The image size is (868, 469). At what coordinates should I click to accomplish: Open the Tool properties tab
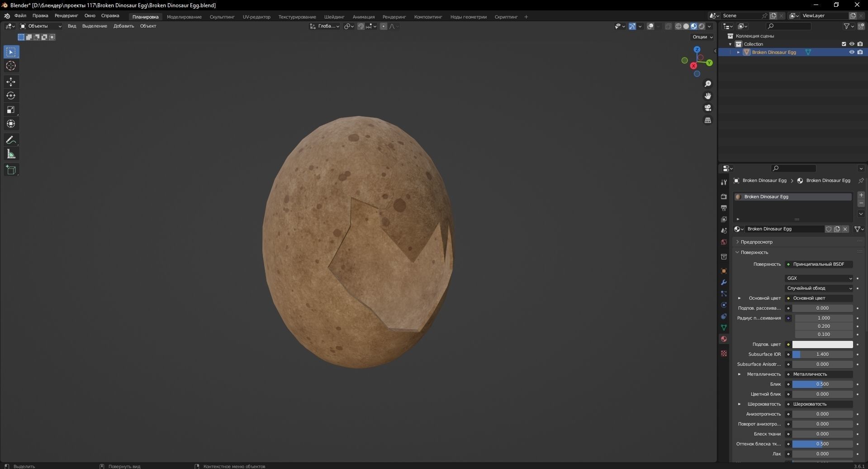coord(724,182)
